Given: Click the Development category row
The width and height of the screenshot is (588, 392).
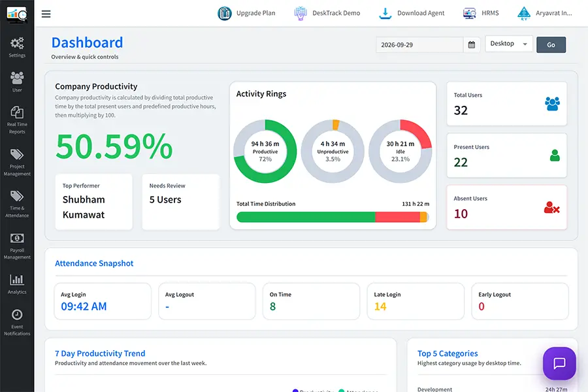Looking at the screenshot, I should click(x=492, y=389).
